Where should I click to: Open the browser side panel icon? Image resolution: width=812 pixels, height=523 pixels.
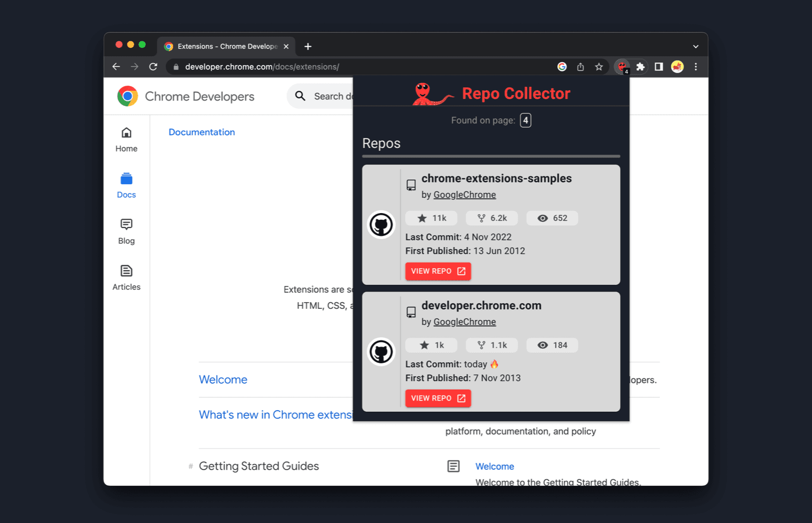tap(658, 66)
